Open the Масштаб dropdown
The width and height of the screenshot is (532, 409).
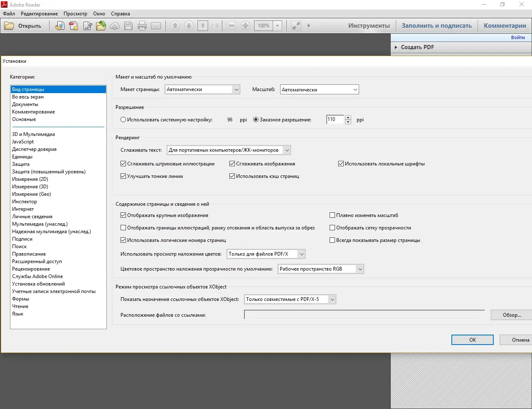[x=320, y=89]
